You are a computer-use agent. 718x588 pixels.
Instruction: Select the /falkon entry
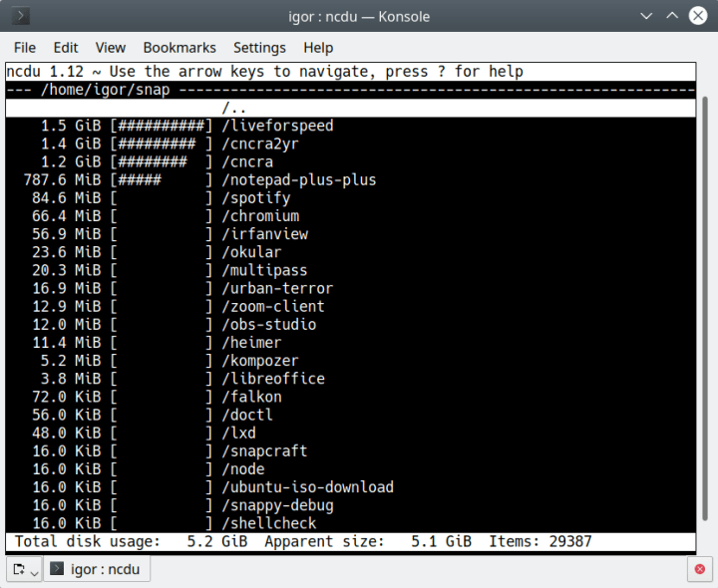[351, 397]
